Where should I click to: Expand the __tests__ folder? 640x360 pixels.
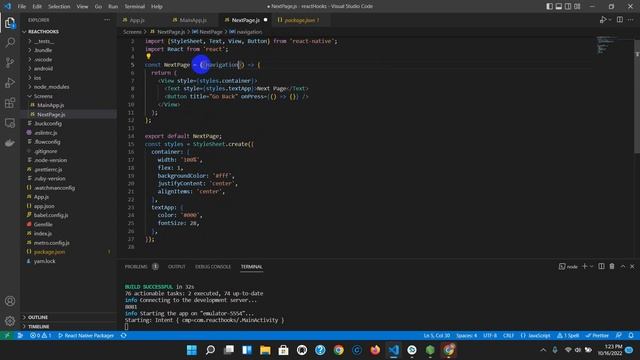(44, 41)
